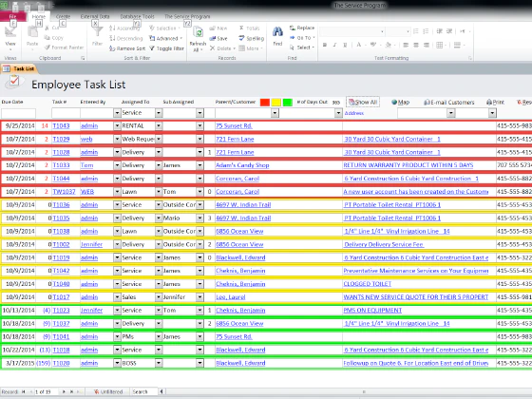Image resolution: width=532 pixels, height=399 pixels.
Task: Switch to the Create ribbon tab
Action: point(63,16)
